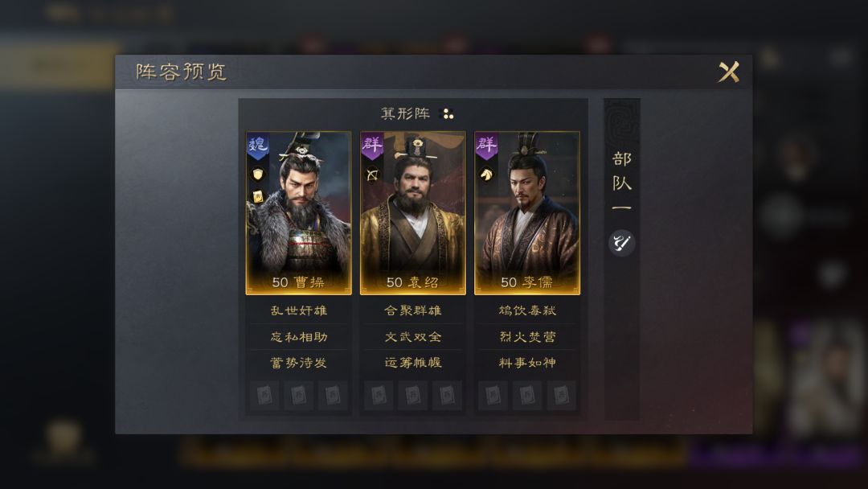Image resolution: width=868 pixels, height=489 pixels.
Task: Open the 李儒 hero portrait card
Action: tap(527, 213)
